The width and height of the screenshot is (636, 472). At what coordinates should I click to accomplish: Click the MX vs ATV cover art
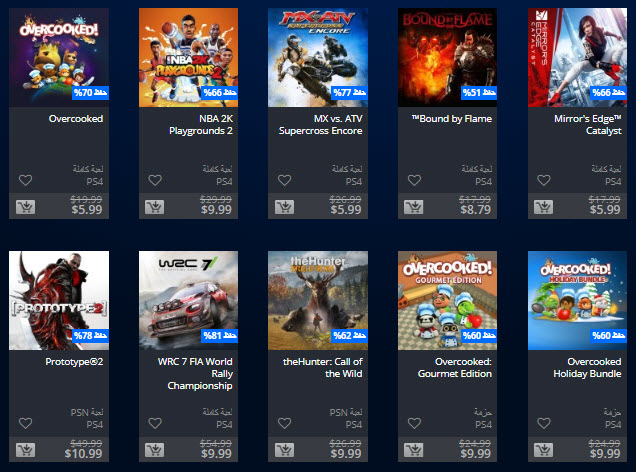pos(318,58)
